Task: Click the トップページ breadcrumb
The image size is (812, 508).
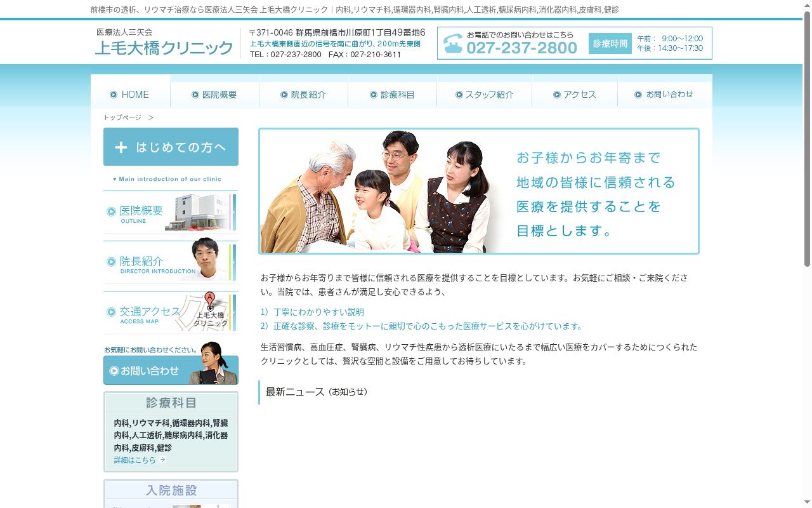Action: coord(122,117)
